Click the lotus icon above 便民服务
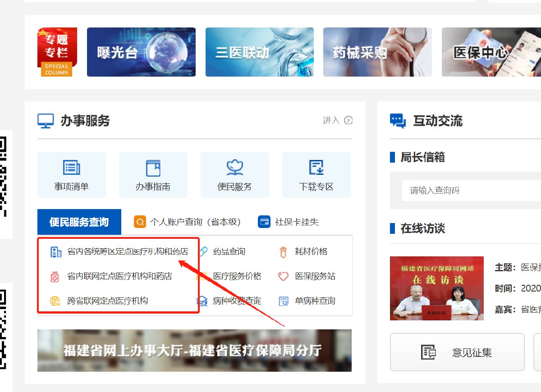 [235, 168]
